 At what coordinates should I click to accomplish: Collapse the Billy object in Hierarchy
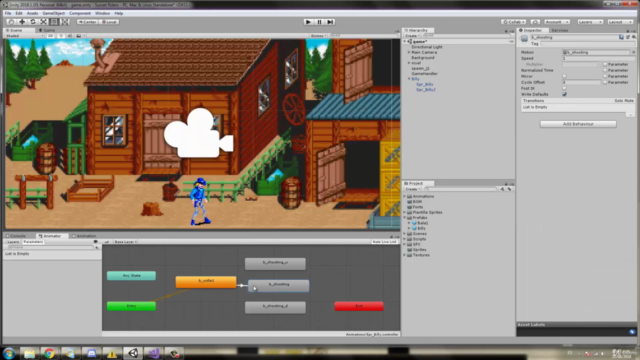click(x=409, y=79)
